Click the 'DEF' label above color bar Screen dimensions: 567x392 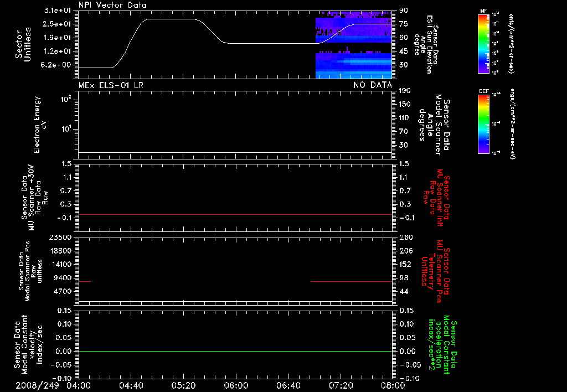(483, 91)
